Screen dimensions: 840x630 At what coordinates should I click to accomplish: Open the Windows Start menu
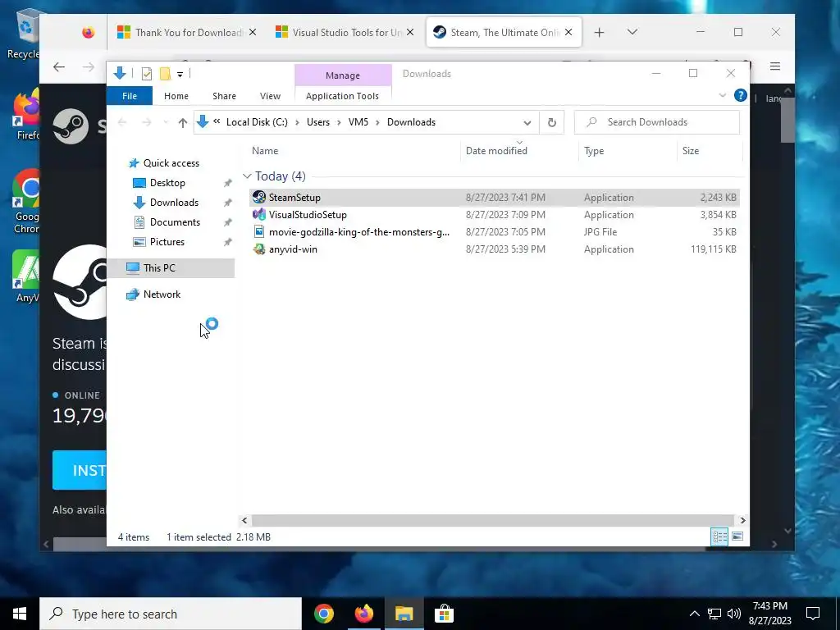click(20, 614)
